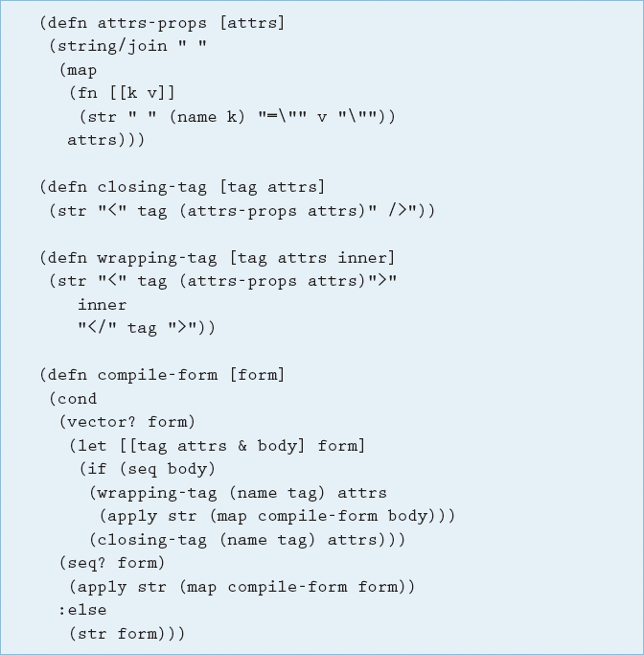
Task: Click the [tag attrs] parameter vector
Action: coord(272,187)
